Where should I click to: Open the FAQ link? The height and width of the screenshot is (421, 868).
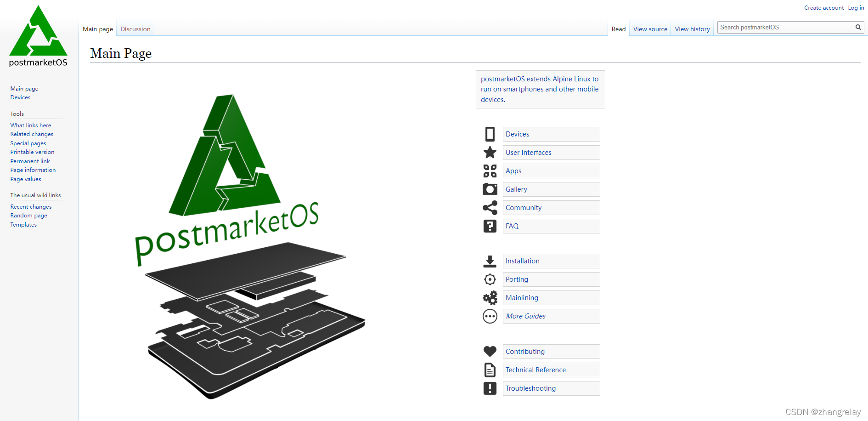coord(512,226)
